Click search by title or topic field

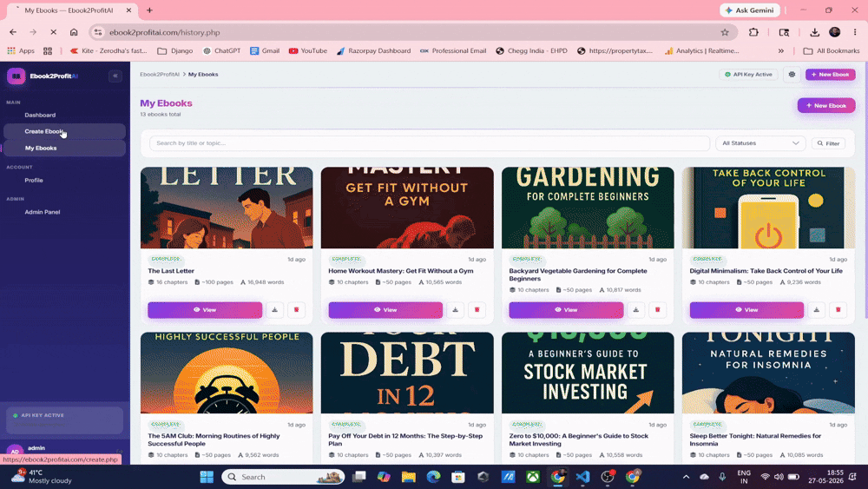[430, 143]
